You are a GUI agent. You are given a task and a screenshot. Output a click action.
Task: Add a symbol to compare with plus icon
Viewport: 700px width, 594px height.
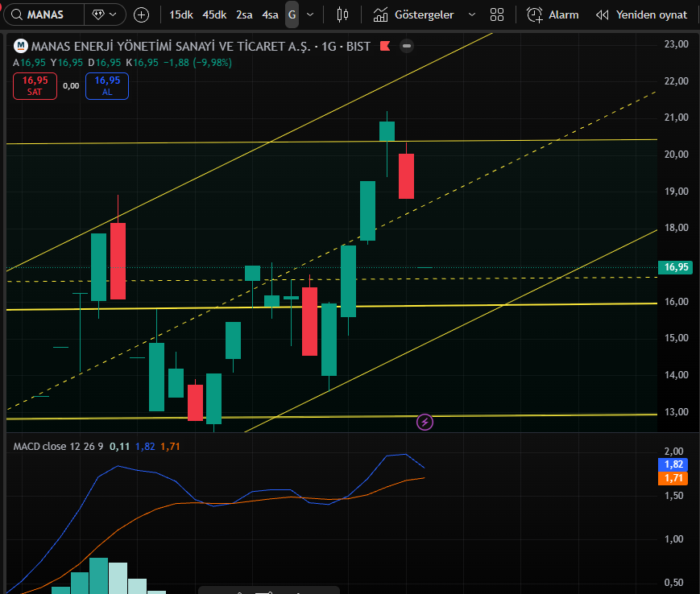pos(141,15)
